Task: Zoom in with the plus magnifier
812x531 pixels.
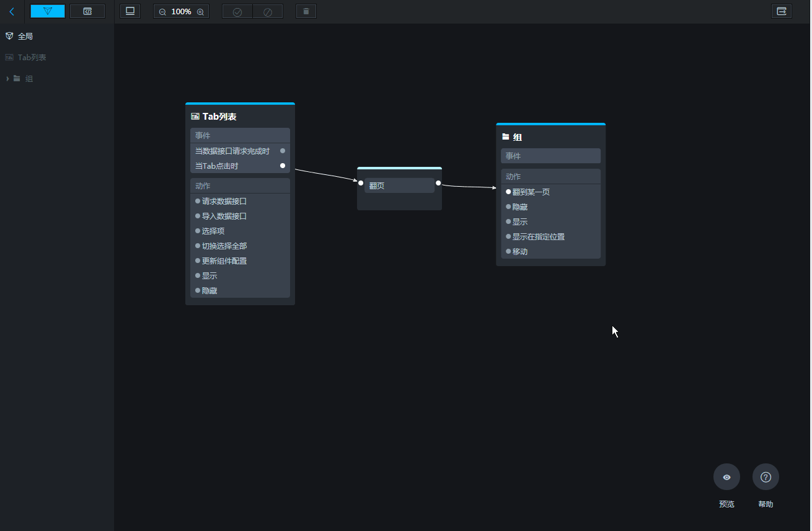Action: [x=200, y=12]
